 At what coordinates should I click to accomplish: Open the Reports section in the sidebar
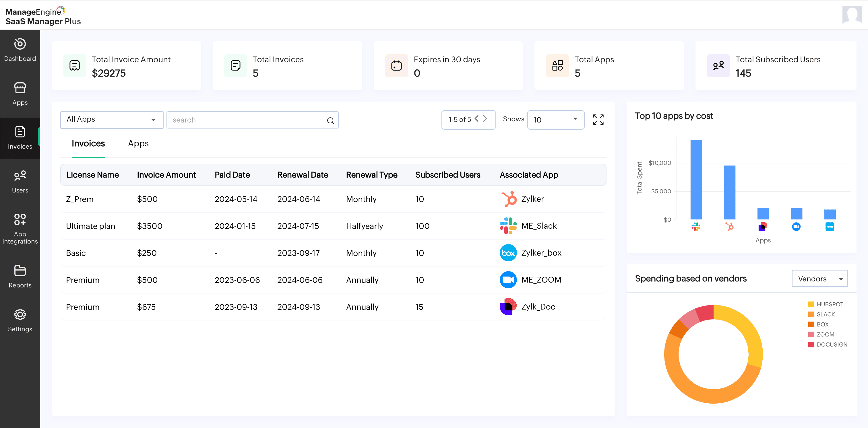point(20,276)
